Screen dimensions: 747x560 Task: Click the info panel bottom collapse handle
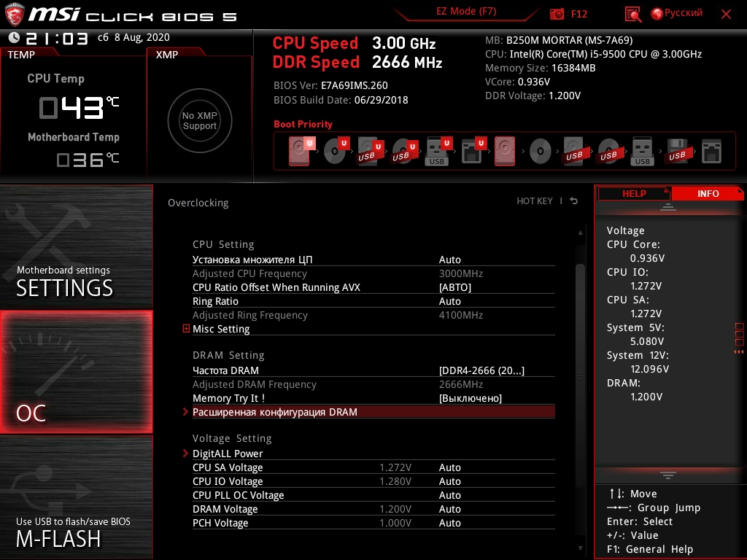tap(668, 475)
